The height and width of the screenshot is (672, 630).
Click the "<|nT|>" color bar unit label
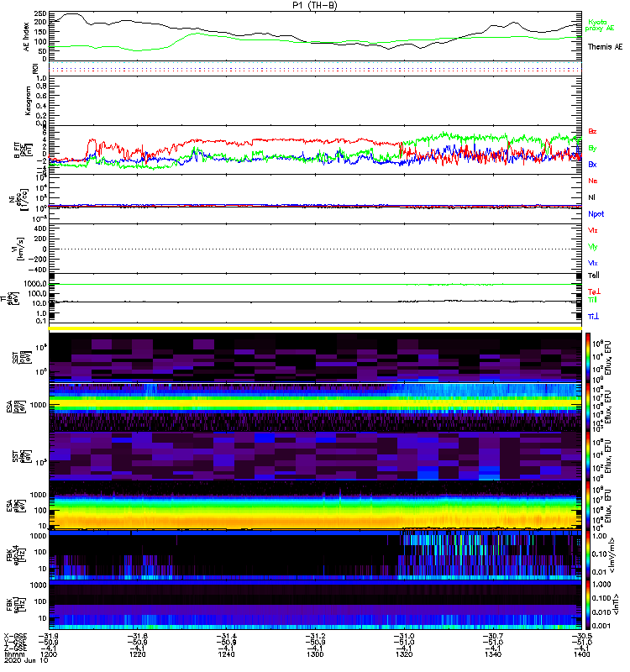coord(616,605)
